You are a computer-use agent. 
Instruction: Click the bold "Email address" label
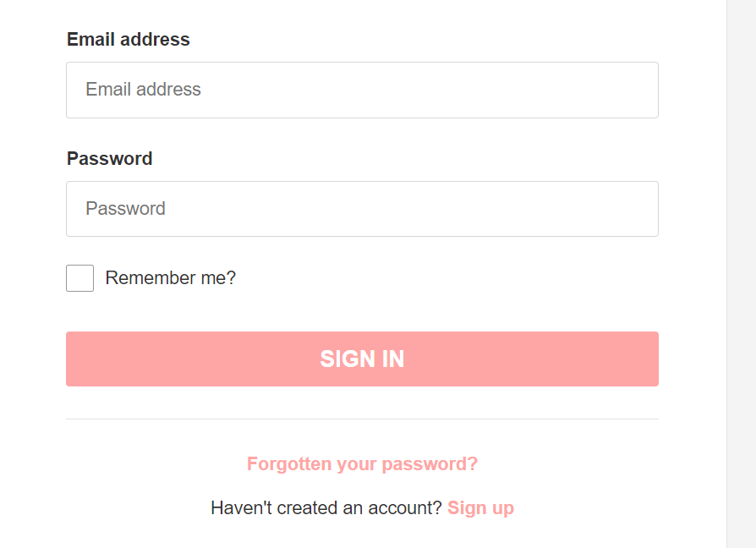tap(129, 40)
